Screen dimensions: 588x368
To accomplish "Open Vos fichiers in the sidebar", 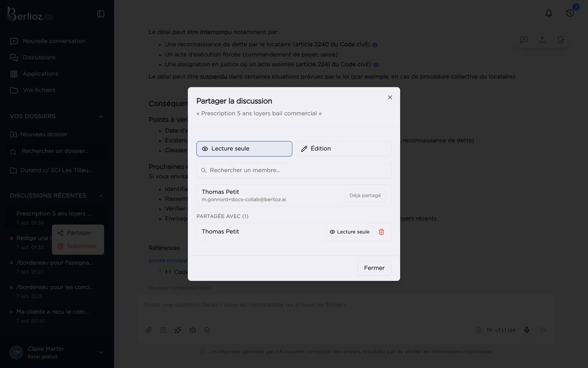I will (x=33, y=90).
